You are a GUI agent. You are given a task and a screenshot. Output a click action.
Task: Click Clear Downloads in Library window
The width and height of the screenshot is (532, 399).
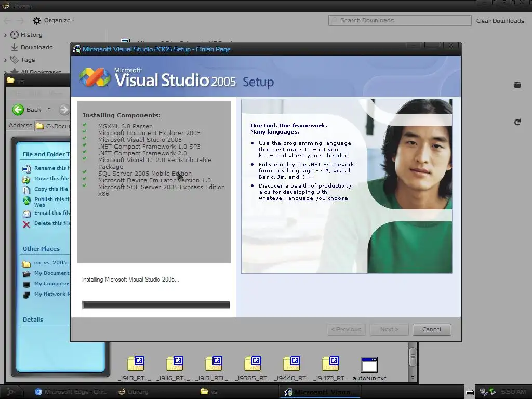[x=500, y=21]
